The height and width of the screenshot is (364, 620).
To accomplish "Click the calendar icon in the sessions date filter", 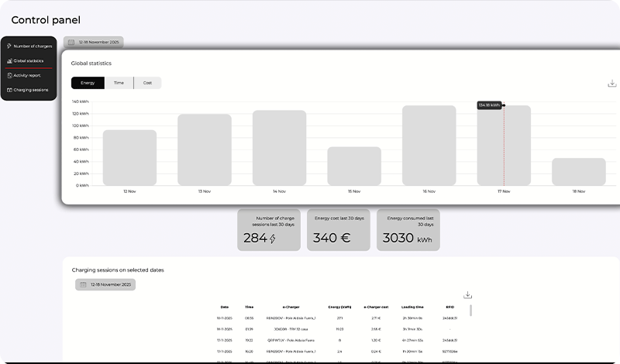I will tap(83, 285).
